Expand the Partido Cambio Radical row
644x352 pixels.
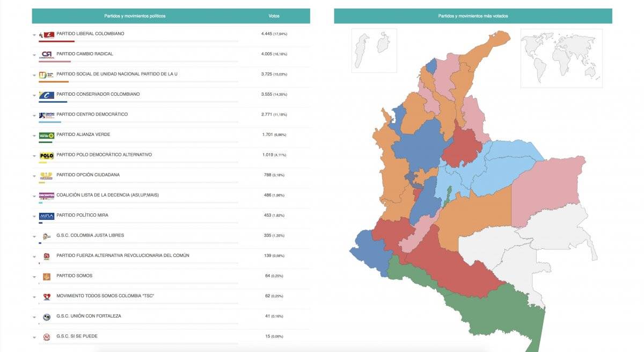[34, 55]
